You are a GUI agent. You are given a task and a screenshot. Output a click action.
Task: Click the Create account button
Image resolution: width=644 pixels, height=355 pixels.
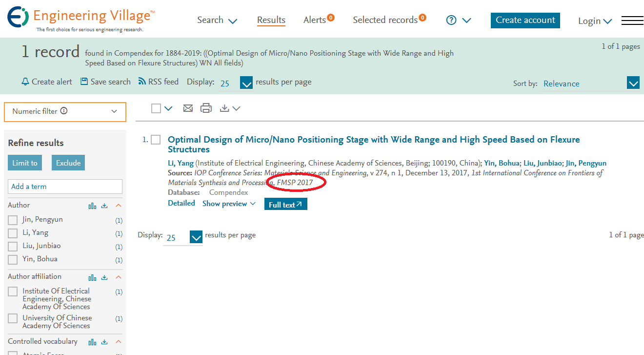(525, 20)
